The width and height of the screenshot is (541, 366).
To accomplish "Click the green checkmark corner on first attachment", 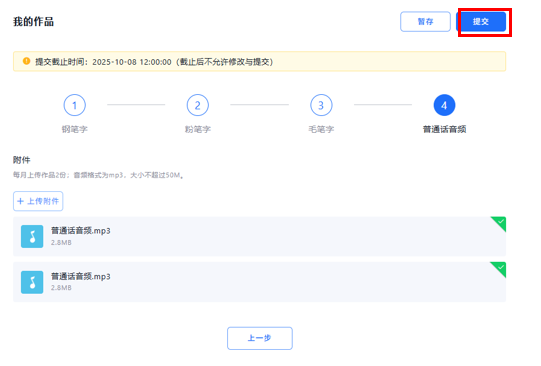I will (499, 223).
